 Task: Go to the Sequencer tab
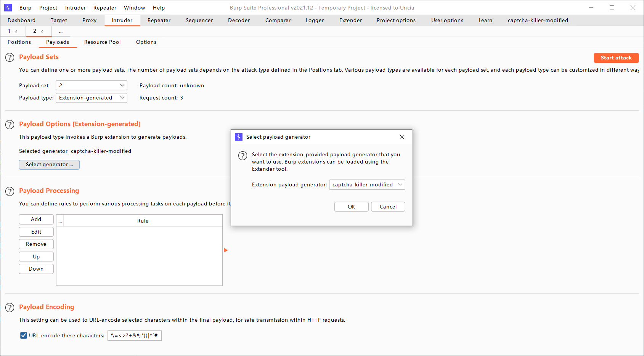click(199, 21)
